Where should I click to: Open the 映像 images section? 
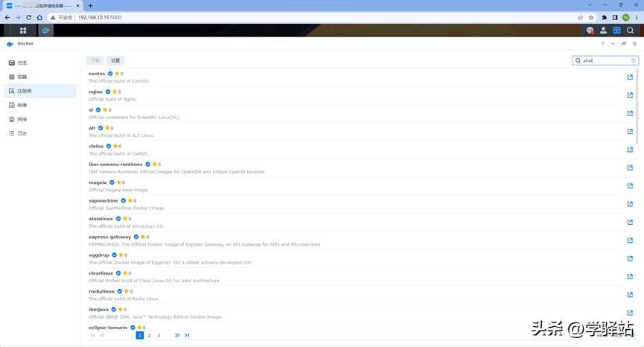pos(22,105)
